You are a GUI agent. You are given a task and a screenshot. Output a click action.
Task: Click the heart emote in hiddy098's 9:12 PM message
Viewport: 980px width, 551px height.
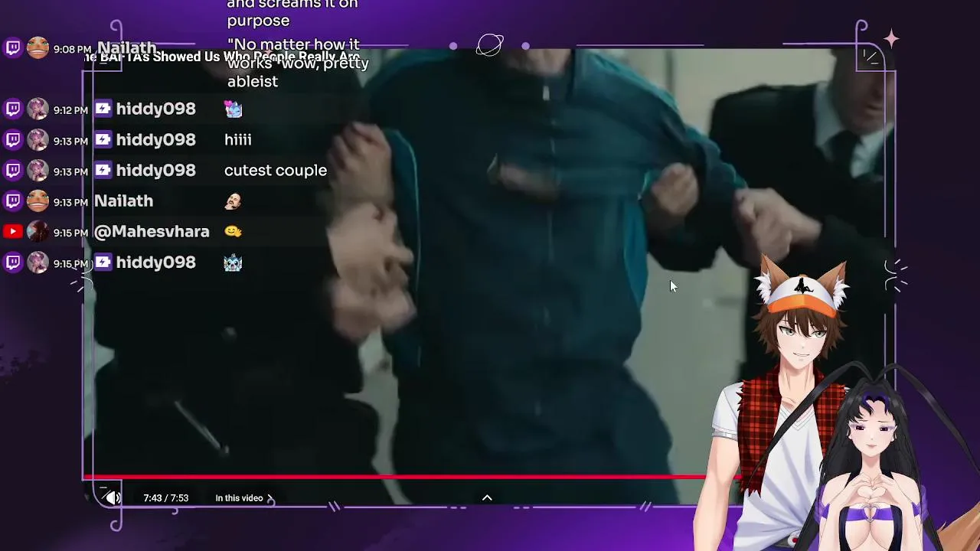[234, 109]
